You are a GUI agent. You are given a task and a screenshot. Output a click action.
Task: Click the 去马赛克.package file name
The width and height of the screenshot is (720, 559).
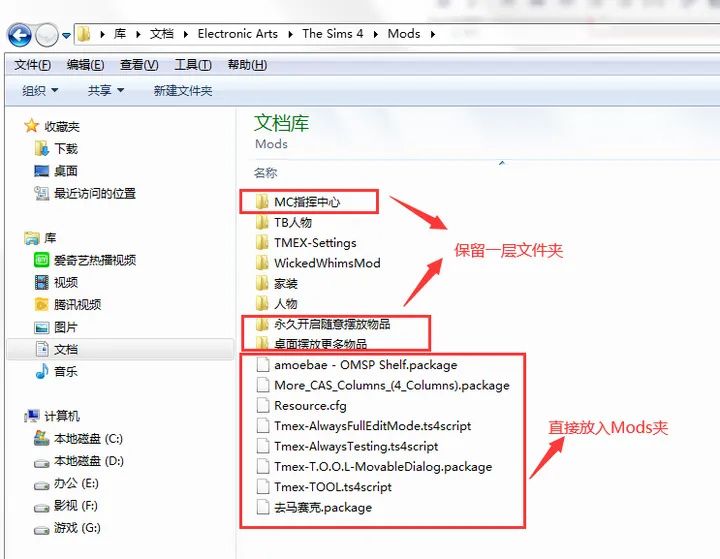pyautogui.click(x=323, y=508)
